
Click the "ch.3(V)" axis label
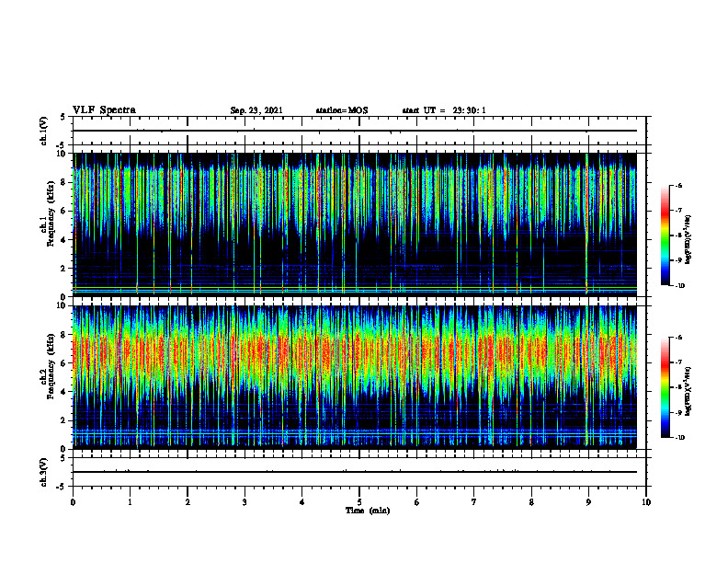click(43, 472)
